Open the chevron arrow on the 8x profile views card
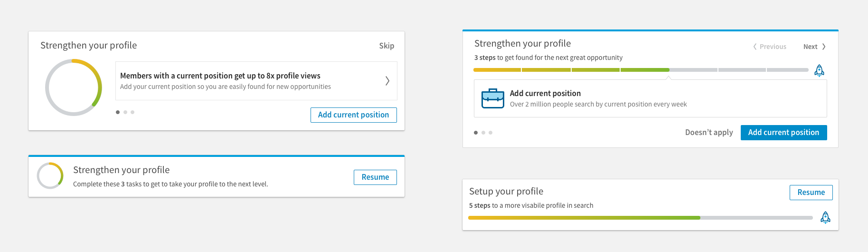Image resolution: width=868 pixels, height=252 pixels. 387,81
